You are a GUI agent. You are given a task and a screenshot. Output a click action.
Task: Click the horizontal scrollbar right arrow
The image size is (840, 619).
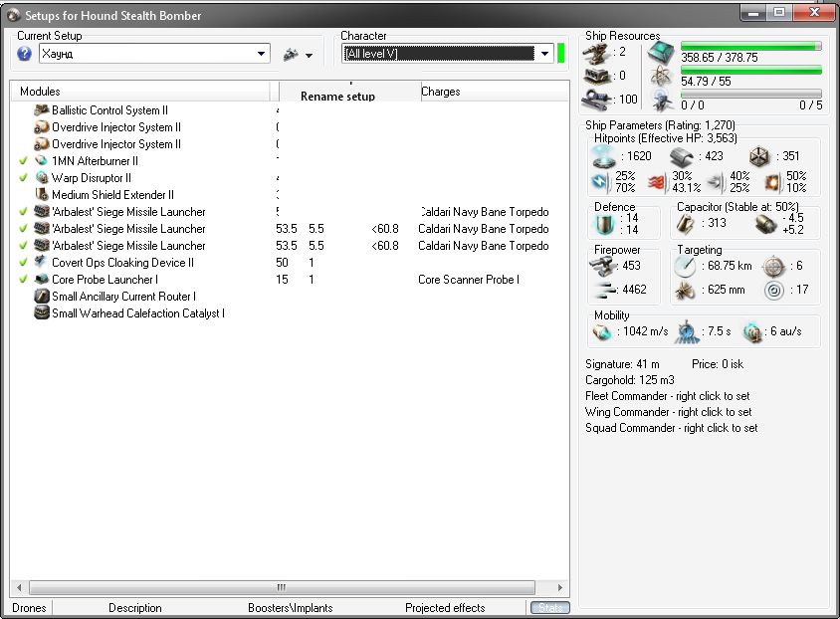pos(559,587)
